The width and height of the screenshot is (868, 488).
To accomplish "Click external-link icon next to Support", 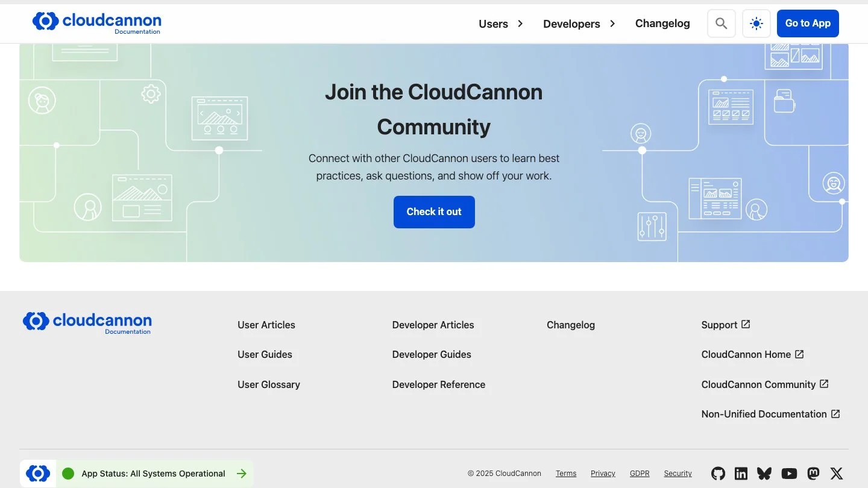I will [x=746, y=324].
